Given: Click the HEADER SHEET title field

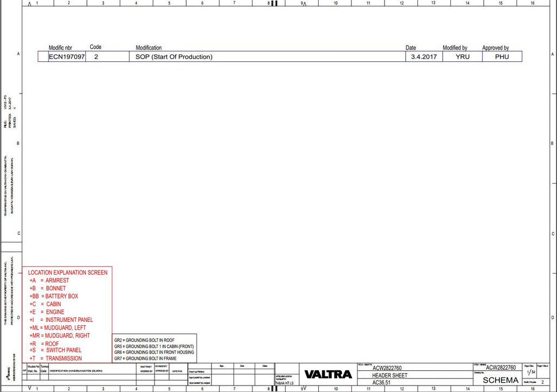Looking at the screenshot, I should [389, 375].
